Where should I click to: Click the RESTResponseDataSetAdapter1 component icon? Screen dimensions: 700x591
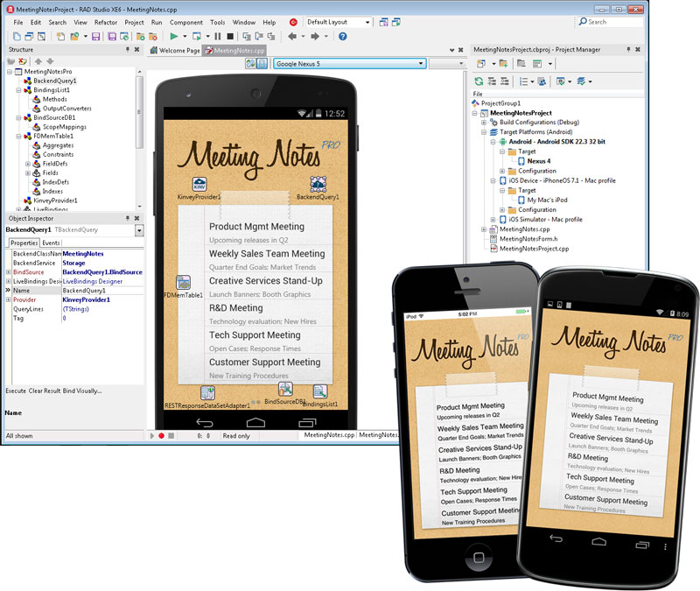(206, 390)
